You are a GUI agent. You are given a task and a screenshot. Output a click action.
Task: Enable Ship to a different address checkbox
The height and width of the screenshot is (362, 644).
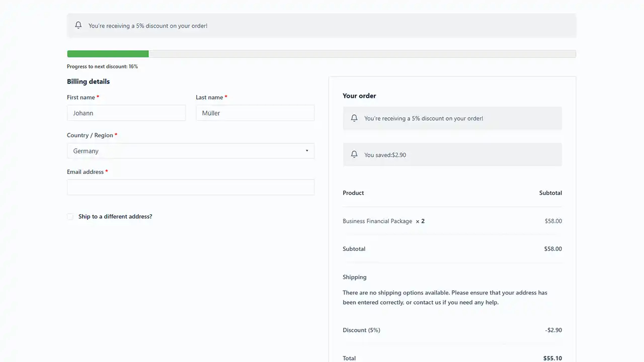click(70, 217)
